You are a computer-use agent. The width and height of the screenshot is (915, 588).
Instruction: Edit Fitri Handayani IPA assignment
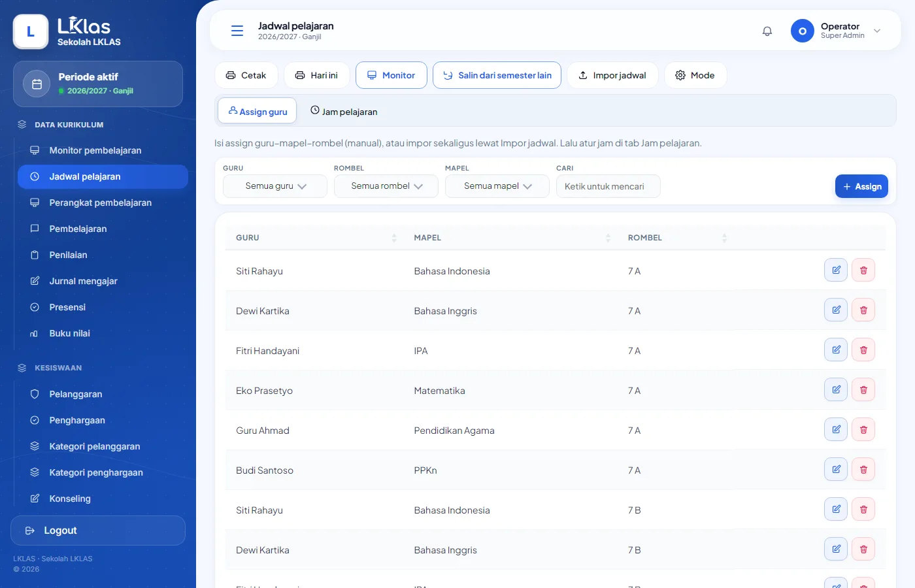pyautogui.click(x=836, y=350)
